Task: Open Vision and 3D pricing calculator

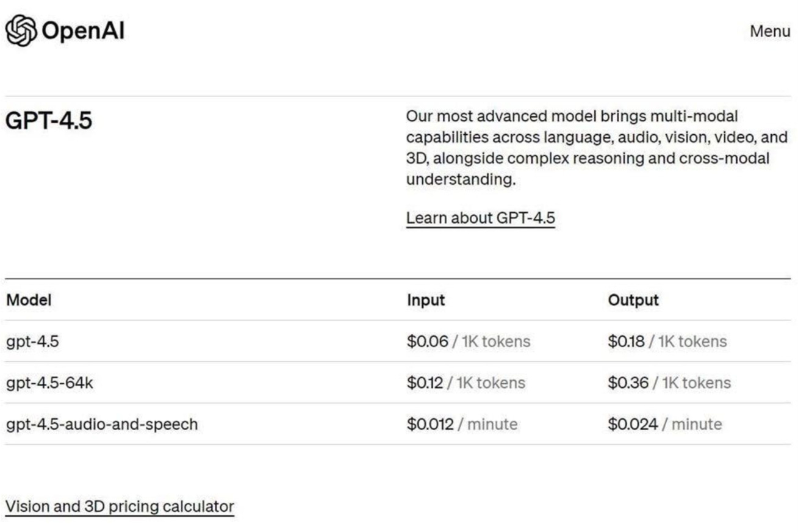Action: [120, 506]
